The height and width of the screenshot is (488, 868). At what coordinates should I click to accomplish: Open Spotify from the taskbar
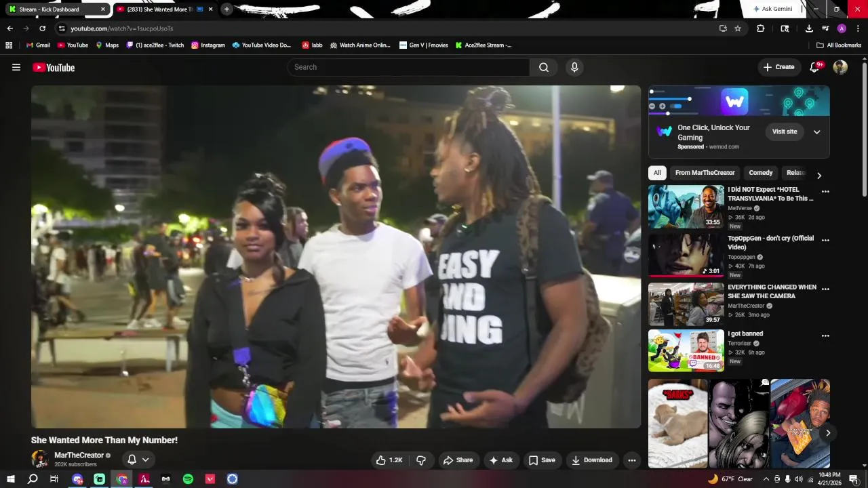click(x=188, y=479)
